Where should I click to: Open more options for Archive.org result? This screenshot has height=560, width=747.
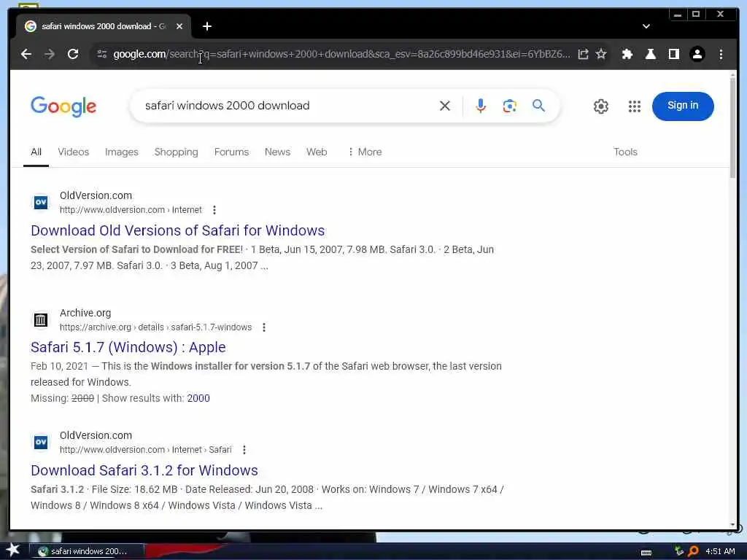click(x=264, y=327)
